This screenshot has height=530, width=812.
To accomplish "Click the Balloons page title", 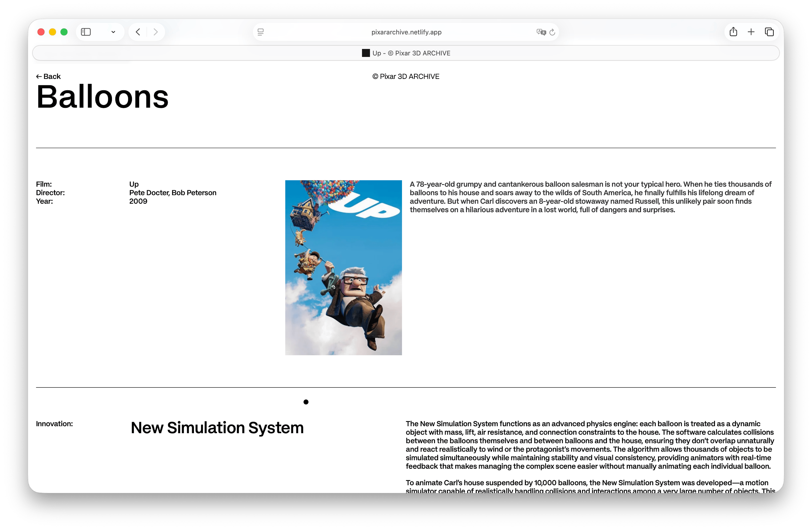I will coord(102,97).
